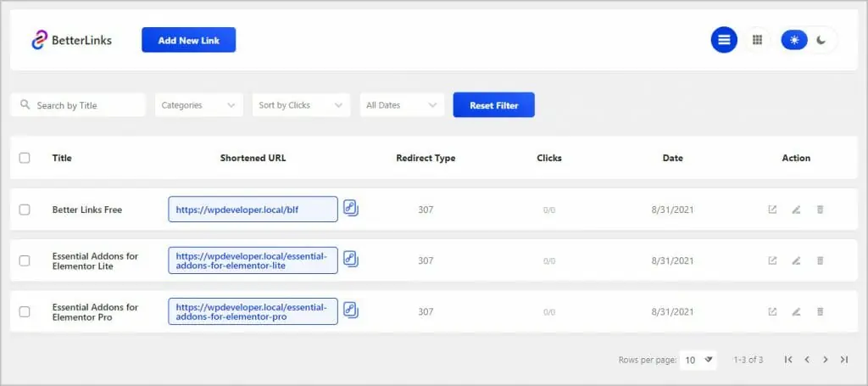Change rows per page value
Image resolution: width=868 pixels, height=386 pixels.
(698, 360)
